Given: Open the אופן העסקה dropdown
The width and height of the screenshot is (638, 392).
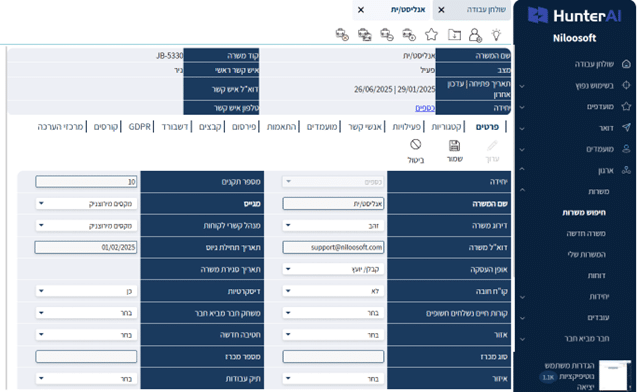Looking at the screenshot, I should [333, 269].
